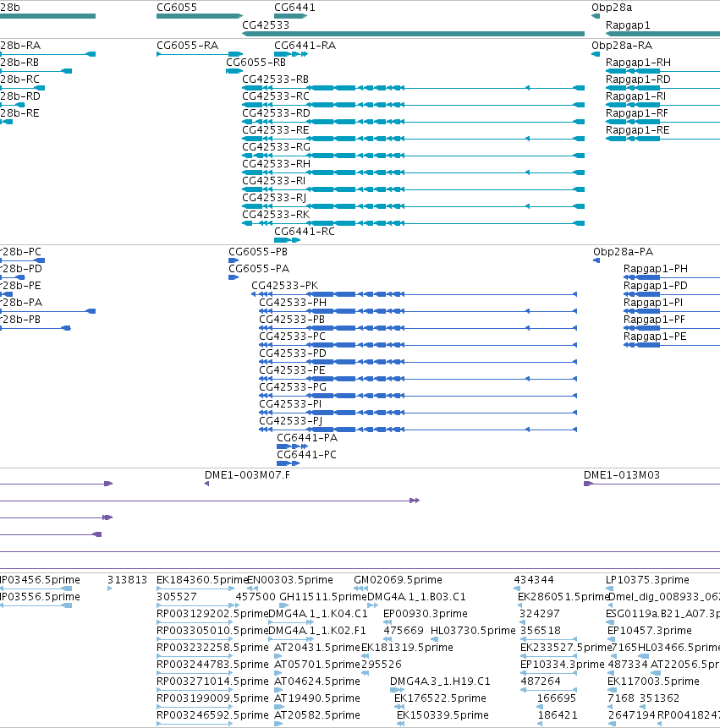Select the Rapgap1 gene label
The image size is (720, 728).
(628, 25)
